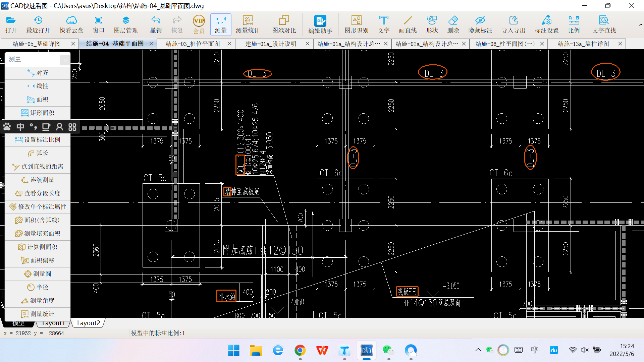644x362 pixels.
Task: Close the 结施-03_桩位平面图 tab
Action: pos(229,44)
